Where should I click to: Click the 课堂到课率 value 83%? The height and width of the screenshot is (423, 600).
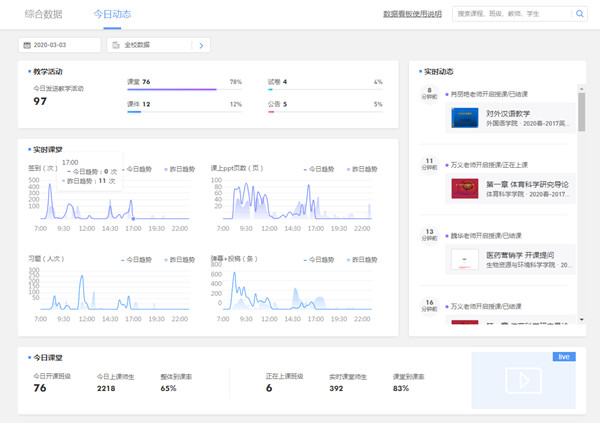coord(401,388)
